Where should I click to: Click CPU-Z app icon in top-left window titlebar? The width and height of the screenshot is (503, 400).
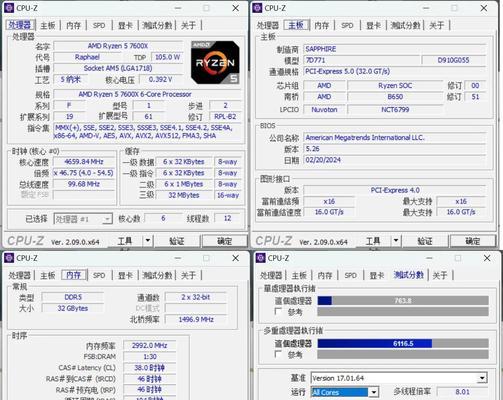[x=9, y=8]
